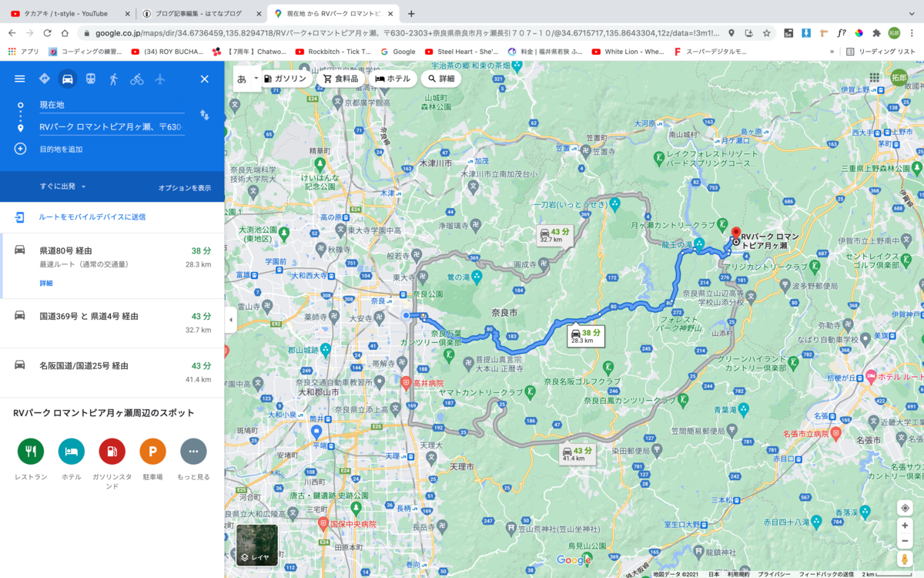Open the すぐに出発 departure time dropdown
The width and height of the screenshot is (924, 578).
click(63, 187)
